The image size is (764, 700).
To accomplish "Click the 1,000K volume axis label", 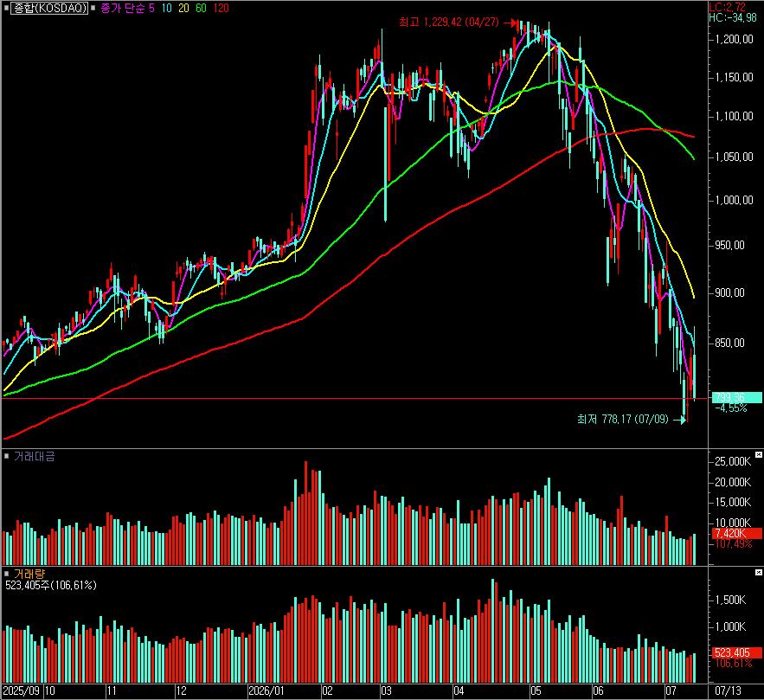I will coord(730,626).
